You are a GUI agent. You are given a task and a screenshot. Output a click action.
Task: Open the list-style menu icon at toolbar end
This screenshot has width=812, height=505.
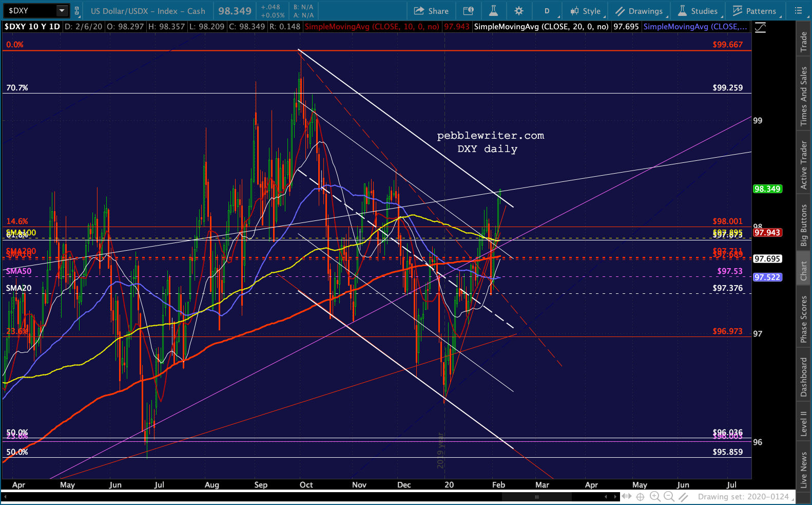pos(798,11)
